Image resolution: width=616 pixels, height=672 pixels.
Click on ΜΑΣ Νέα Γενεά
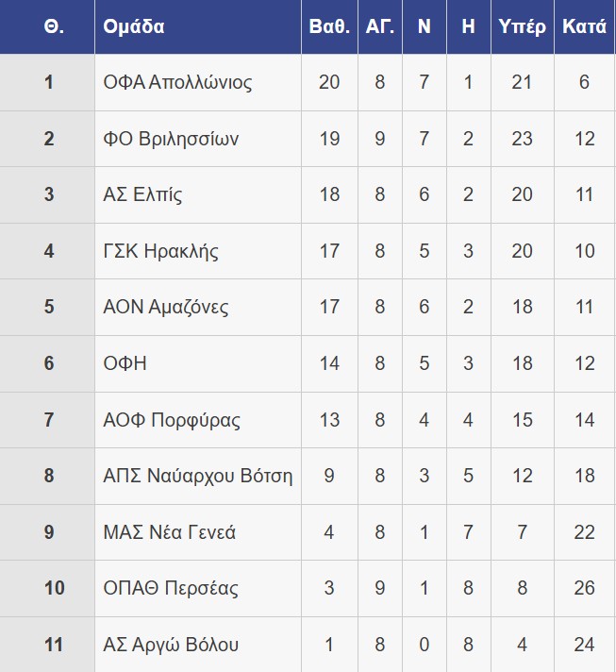tap(169, 532)
